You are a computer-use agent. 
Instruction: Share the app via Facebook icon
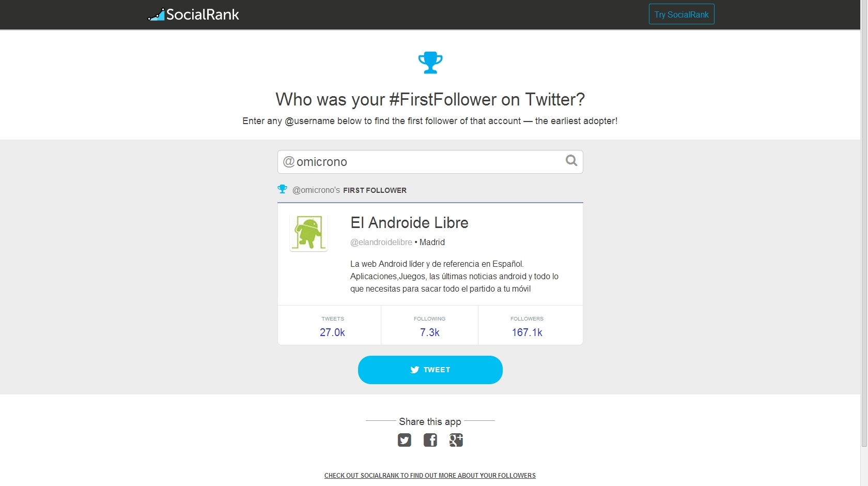coord(430,440)
